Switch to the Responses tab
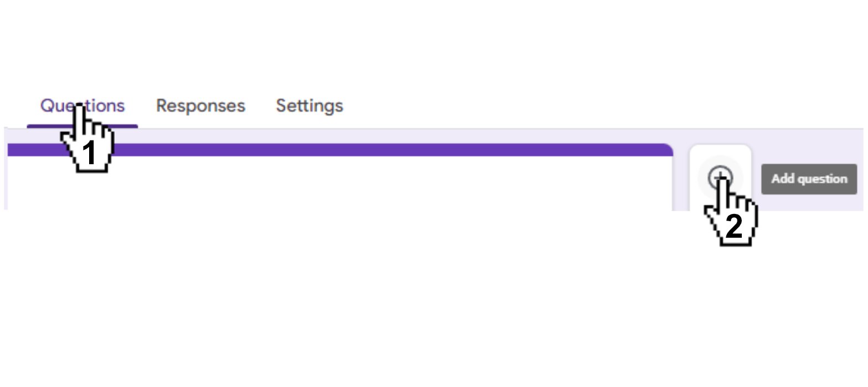Screen dimensions: 868x387 click(200, 106)
